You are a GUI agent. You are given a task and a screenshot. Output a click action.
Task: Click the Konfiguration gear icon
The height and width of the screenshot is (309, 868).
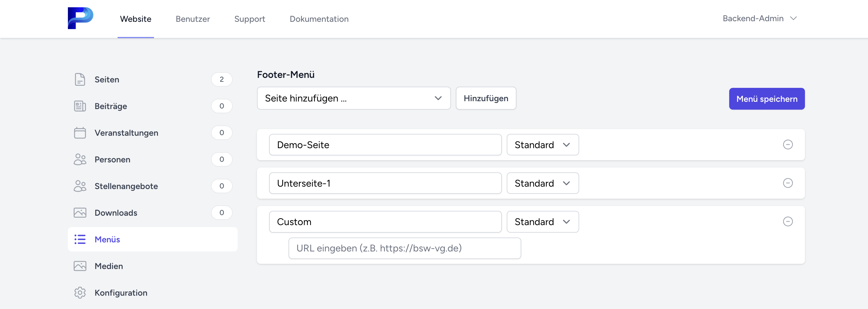[x=80, y=292]
